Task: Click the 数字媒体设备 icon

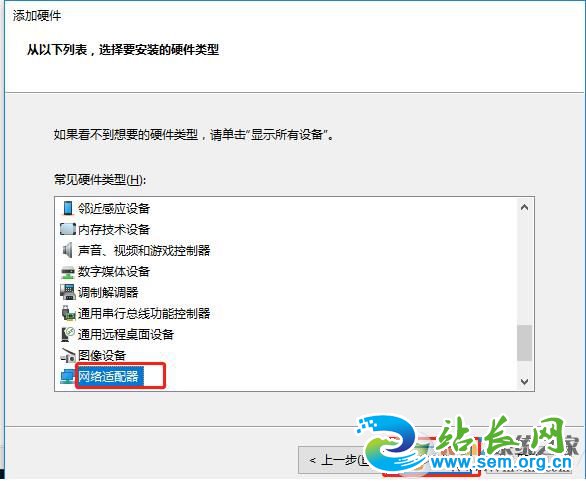Action: click(68, 272)
